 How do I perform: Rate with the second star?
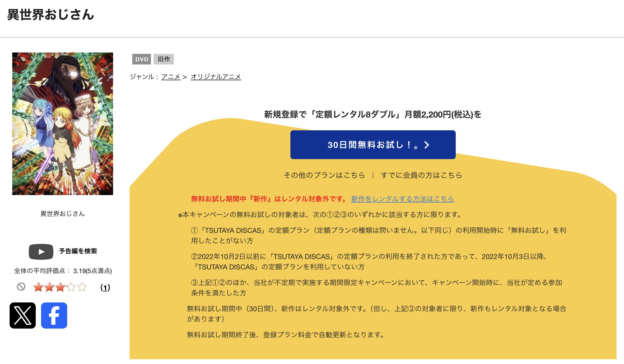[x=49, y=287]
